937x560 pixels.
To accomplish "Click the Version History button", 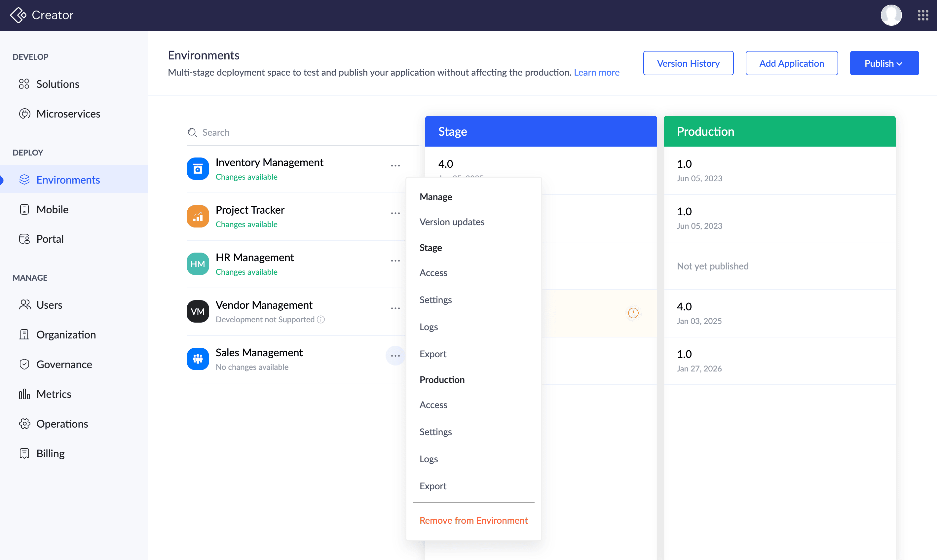I will point(688,63).
